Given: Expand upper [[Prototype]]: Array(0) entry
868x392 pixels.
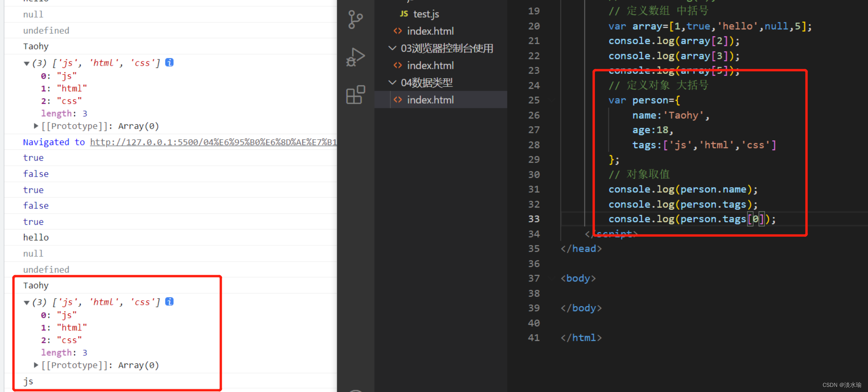Looking at the screenshot, I should [36, 126].
